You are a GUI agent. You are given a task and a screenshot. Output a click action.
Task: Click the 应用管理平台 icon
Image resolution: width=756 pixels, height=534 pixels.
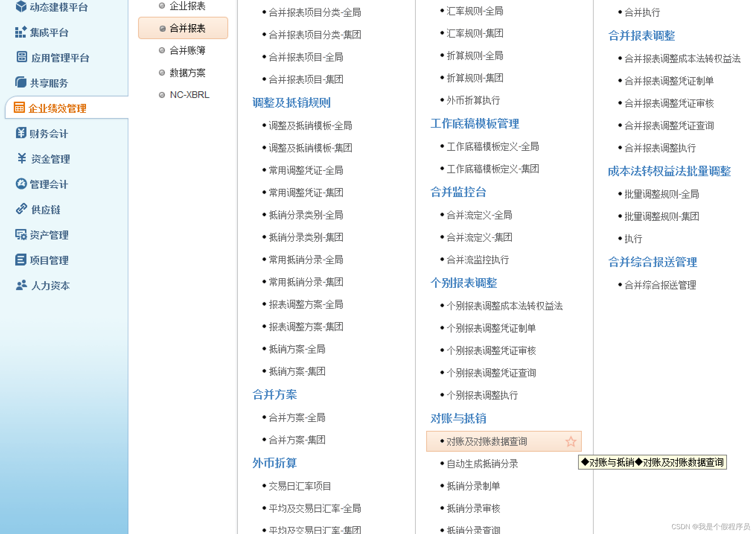22,57
